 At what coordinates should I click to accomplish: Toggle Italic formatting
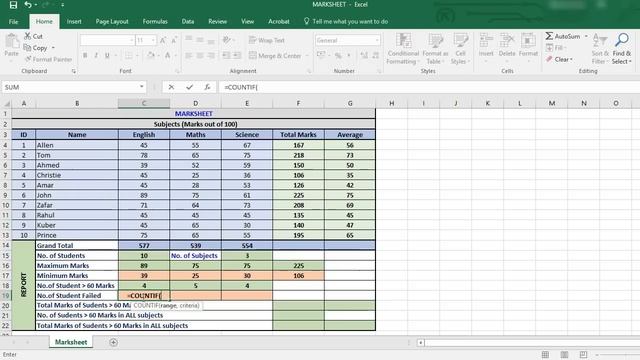point(96,55)
